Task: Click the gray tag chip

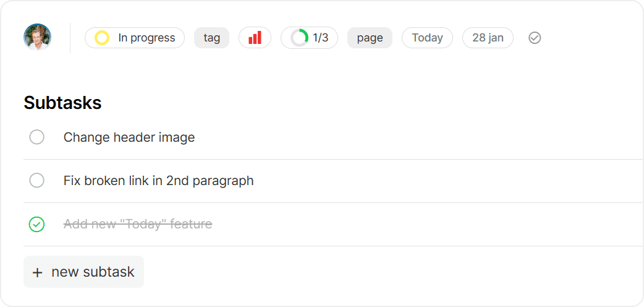Action: [x=211, y=38]
